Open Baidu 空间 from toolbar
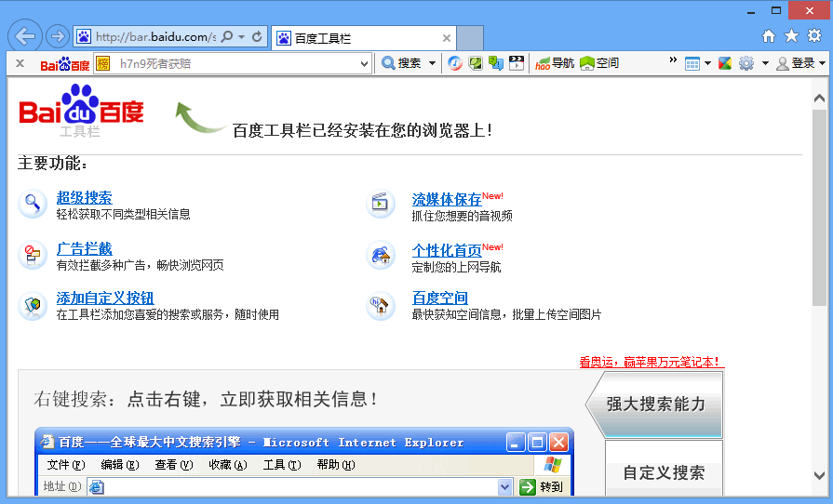Viewport: 833px width, 504px height. click(x=599, y=63)
